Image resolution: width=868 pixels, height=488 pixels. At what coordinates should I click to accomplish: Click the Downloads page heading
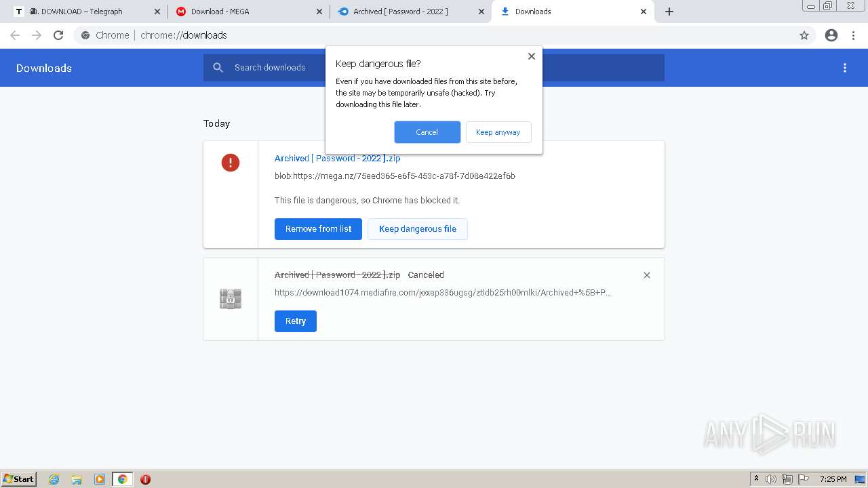coord(44,68)
